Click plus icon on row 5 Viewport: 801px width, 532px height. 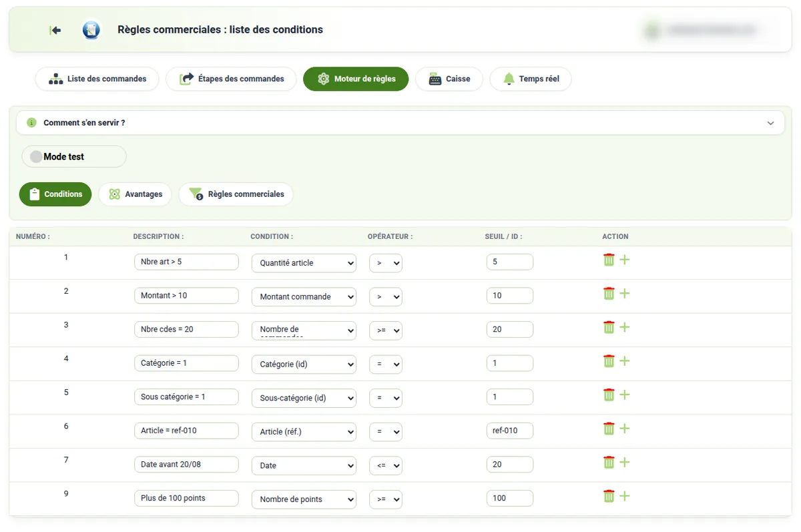(625, 394)
